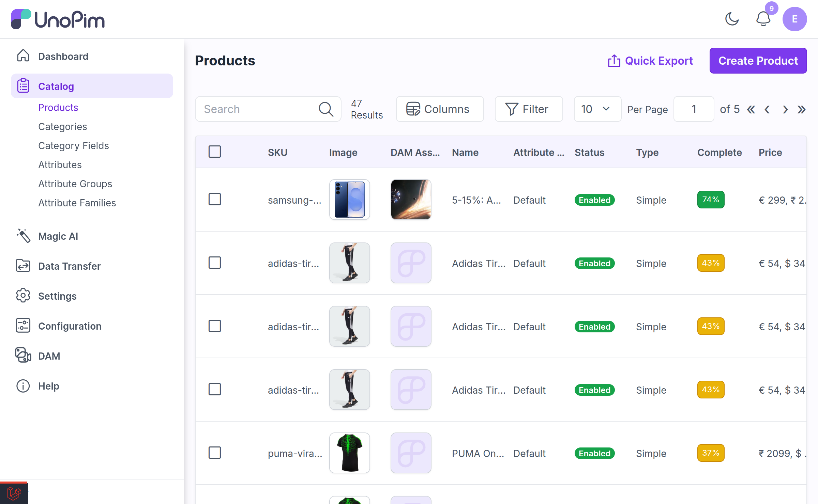Screen dimensions: 818x504
Task: Open the Samsung phone product thumbnail
Action: pos(350,200)
